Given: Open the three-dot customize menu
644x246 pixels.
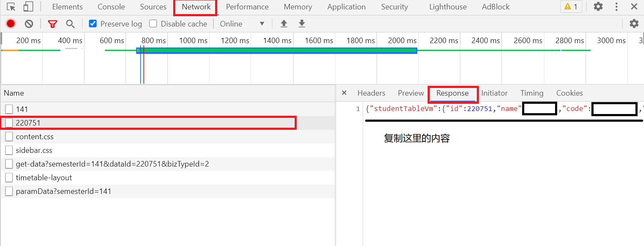Looking at the screenshot, I should tap(616, 6).
